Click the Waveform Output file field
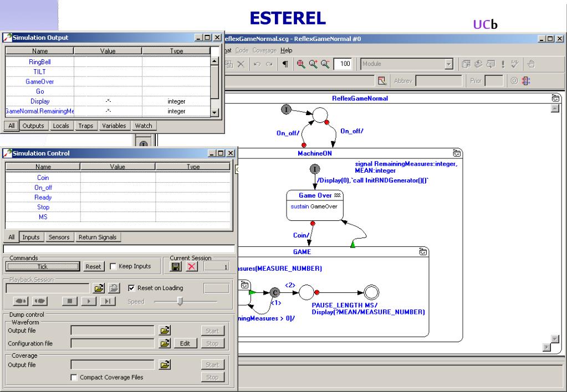The width and height of the screenshot is (567, 392). click(x=113, y=330)
